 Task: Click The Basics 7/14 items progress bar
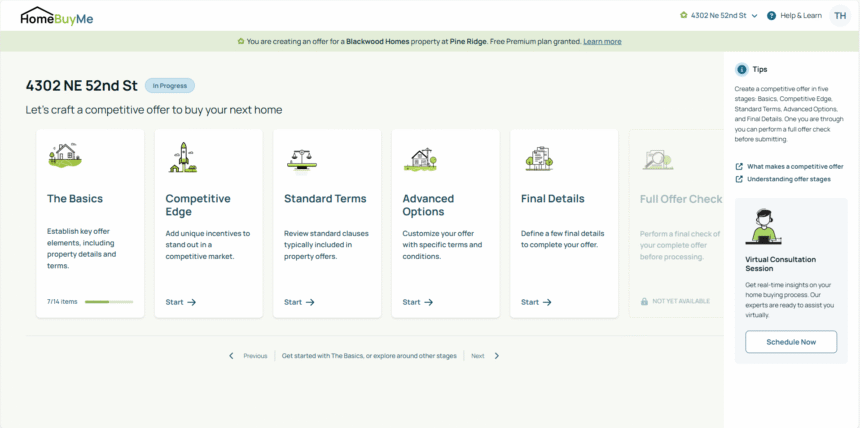[x=108, y=301]
